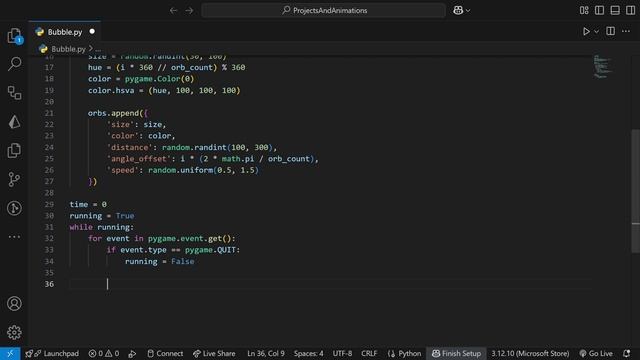Open the third activity bar icon below Search

tap(14, 93)
